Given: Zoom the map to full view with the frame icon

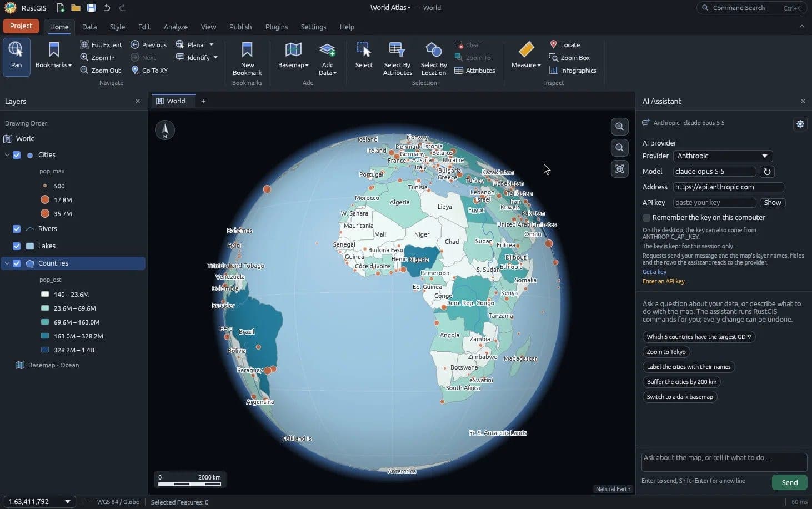Looking at the screenshot, I should (620, 169).
